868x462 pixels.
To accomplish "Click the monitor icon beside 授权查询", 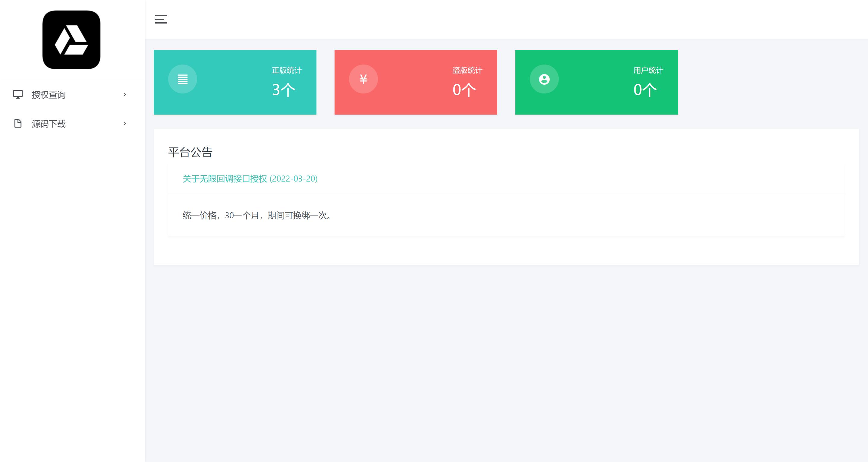I will click(18, 94).
